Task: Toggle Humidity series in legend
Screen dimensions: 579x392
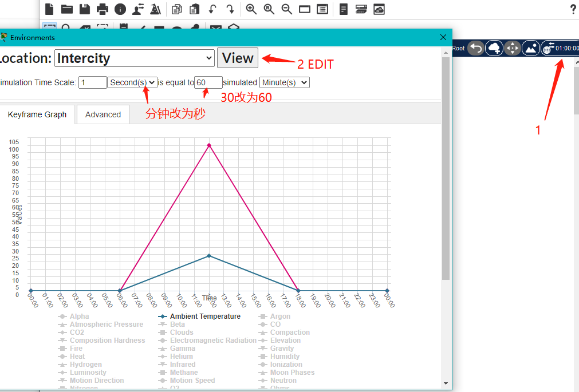Action: (279, 356)
